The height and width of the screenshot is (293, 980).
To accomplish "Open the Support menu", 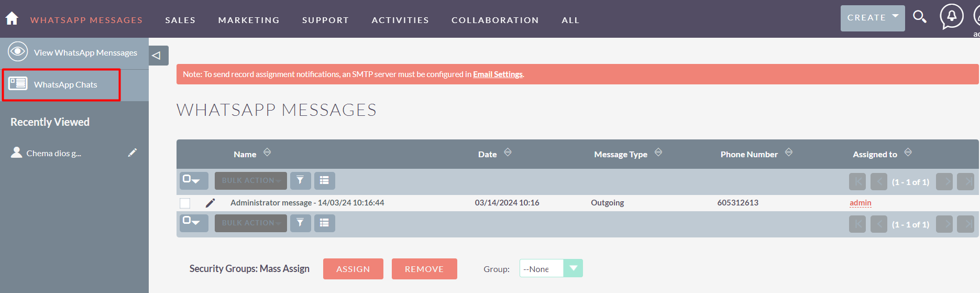I will 325,20.
